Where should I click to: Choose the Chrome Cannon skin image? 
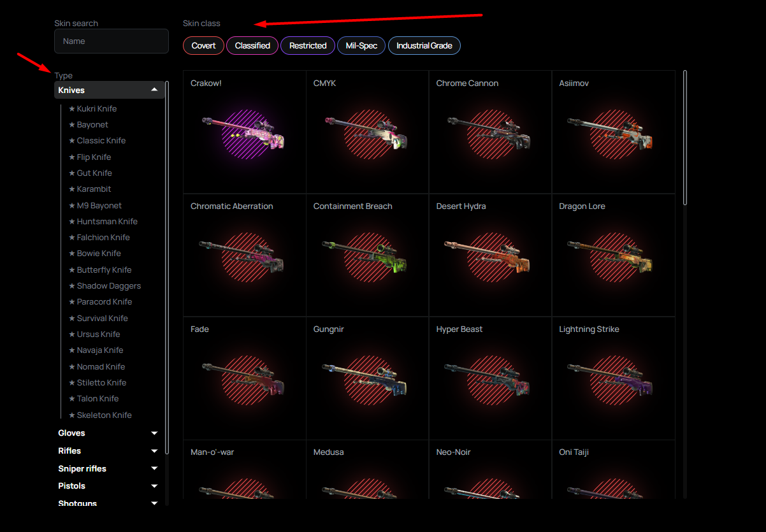click(x=489, y=133)
